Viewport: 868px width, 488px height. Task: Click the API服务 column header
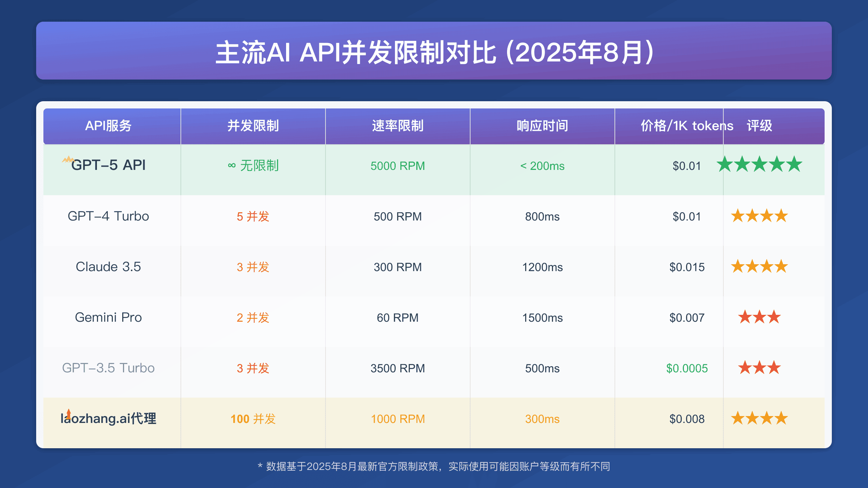(x=108, y=126)
